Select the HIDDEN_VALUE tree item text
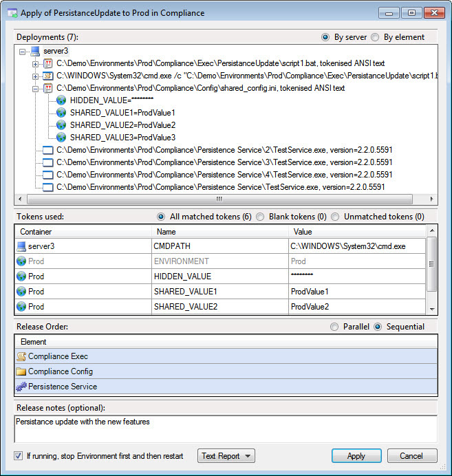The image size is (452, 476). tap(111, 100)
